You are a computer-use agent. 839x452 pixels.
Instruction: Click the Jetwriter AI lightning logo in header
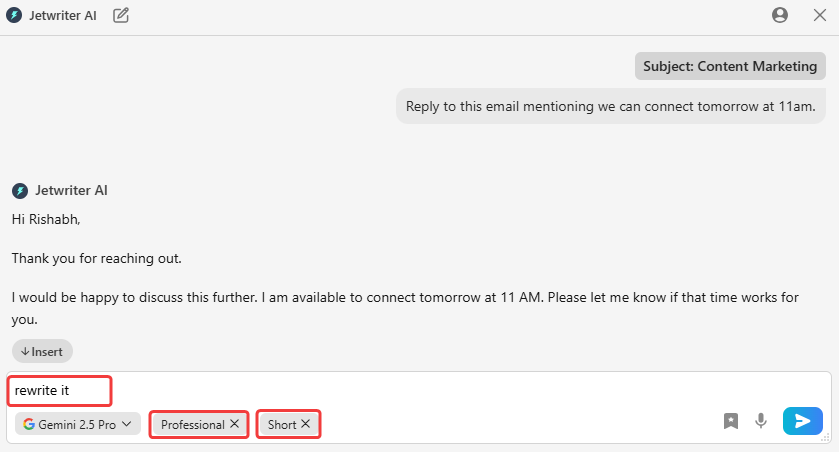(14, 15)
